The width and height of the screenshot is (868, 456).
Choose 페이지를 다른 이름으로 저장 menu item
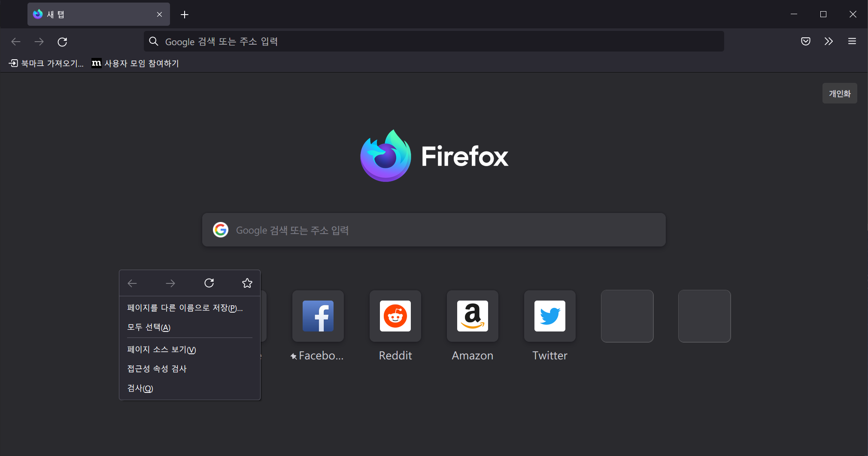coord(190,308)
